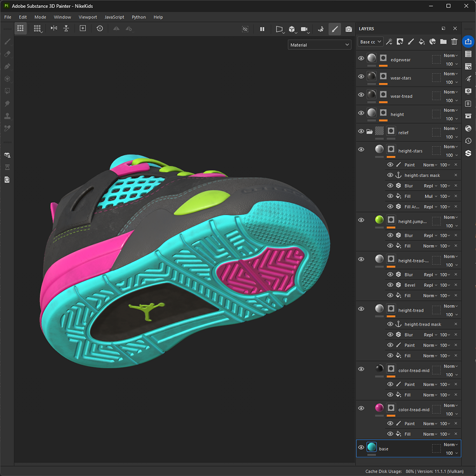Screen dimensions: 476x476
Task: Click the blue share/export icon in right sidebar
Action: pos(468,41)
